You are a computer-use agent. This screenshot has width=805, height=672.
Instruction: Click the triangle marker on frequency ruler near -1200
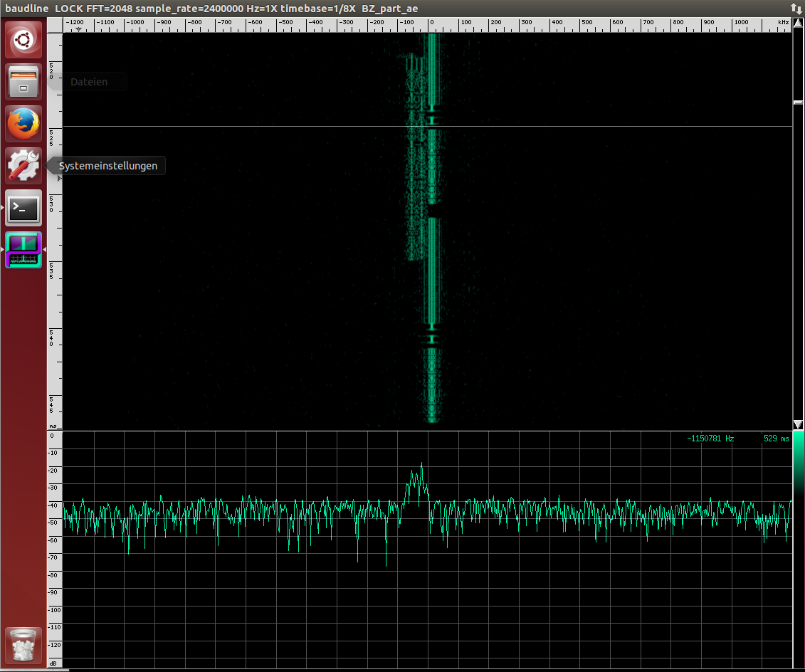[x=78, y=30]
